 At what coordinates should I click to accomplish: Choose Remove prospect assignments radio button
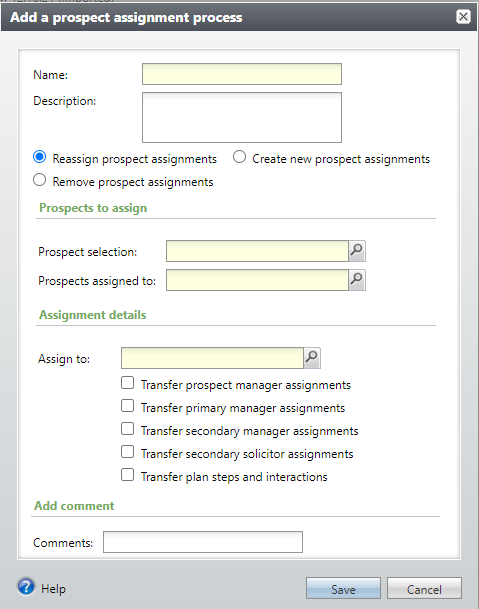(40, 180)
